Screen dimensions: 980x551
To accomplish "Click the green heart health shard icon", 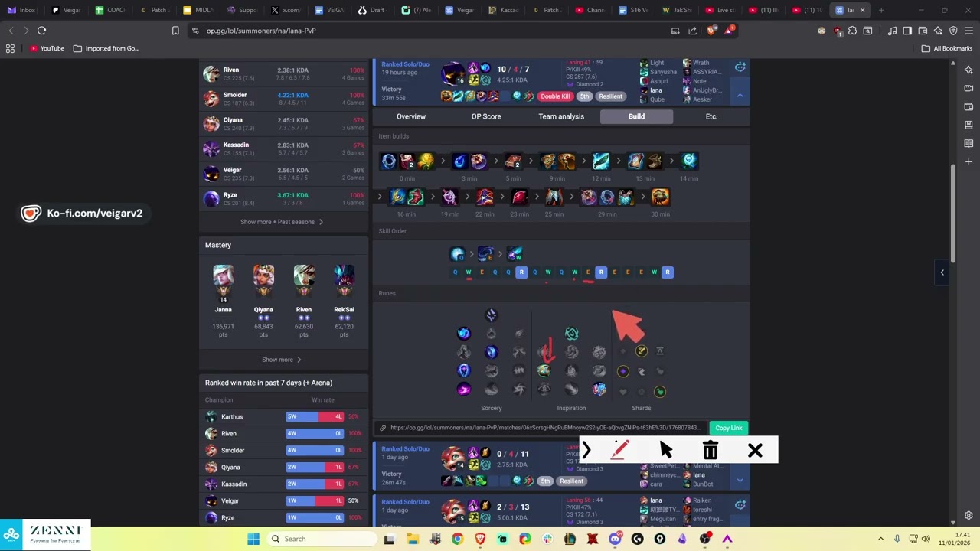I will click(660, 392).
